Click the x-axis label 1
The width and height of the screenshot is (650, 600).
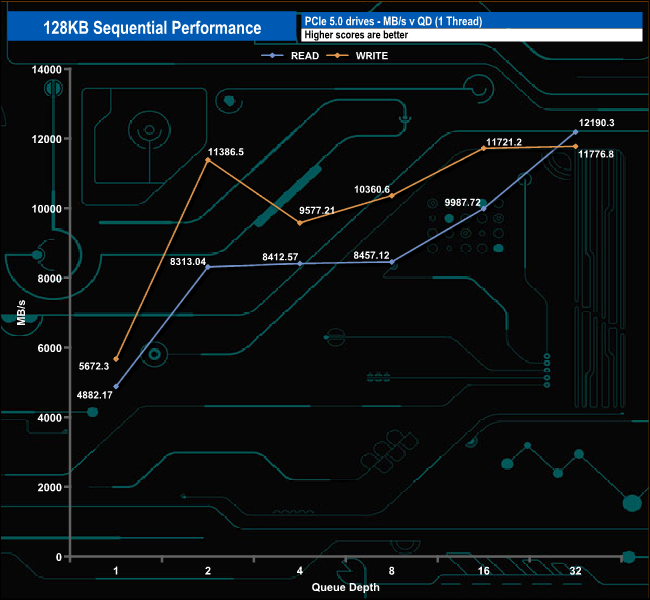click(116, 571)
